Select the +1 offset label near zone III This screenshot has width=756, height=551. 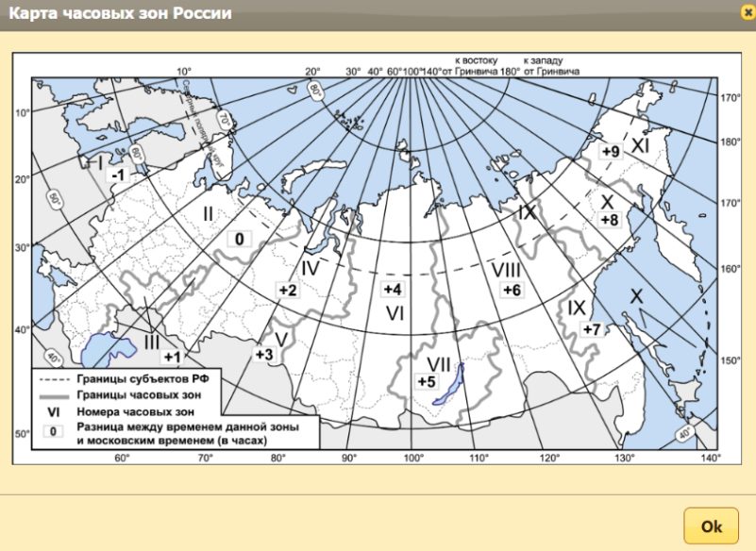tap(171, 357)
